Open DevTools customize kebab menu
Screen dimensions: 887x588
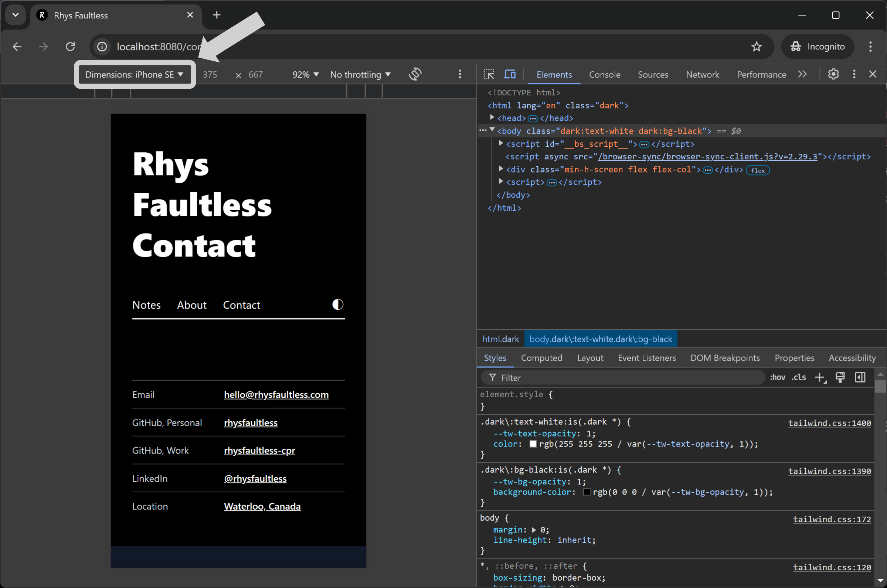coord(854,74)
